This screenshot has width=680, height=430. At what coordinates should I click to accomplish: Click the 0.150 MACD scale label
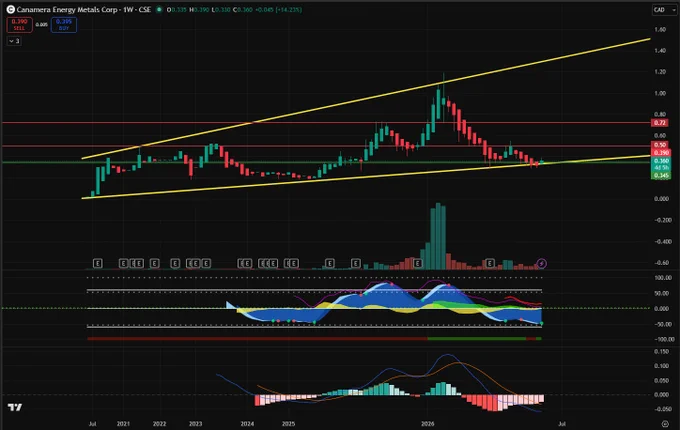pos(662,352)
